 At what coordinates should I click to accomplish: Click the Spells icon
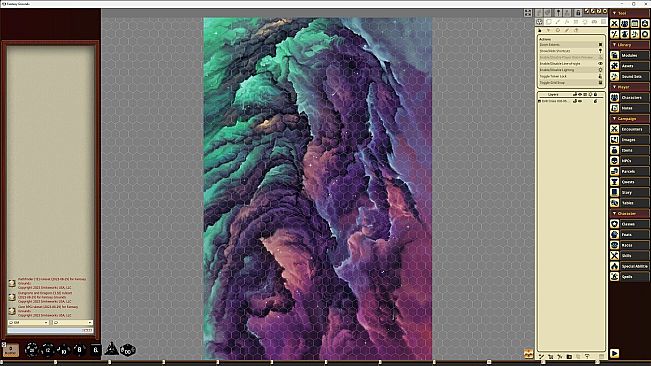point(614,276)
